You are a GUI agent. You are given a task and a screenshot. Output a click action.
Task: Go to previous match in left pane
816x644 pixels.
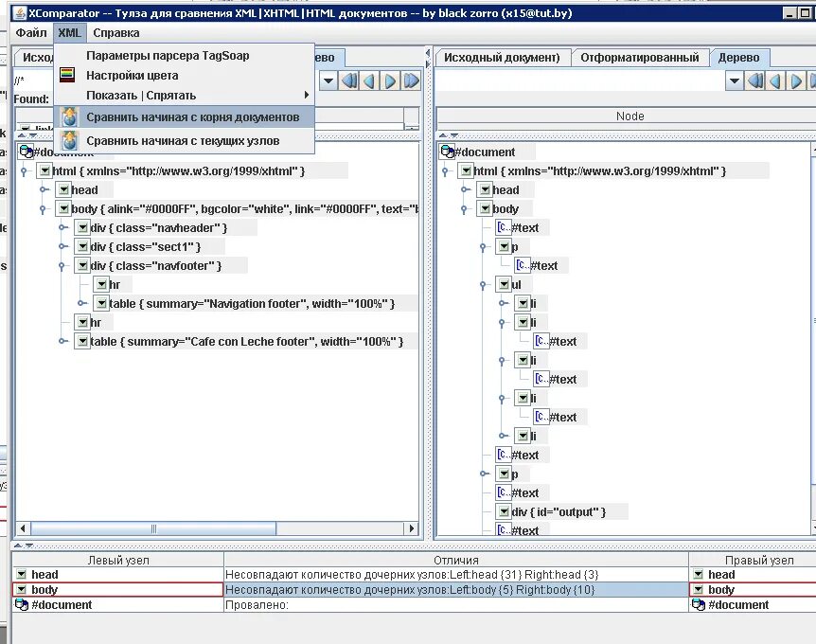tap(369, 80)
